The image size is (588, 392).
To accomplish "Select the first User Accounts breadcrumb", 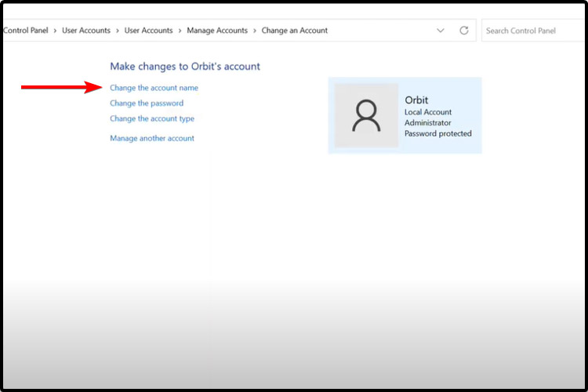I will [86, 31].
